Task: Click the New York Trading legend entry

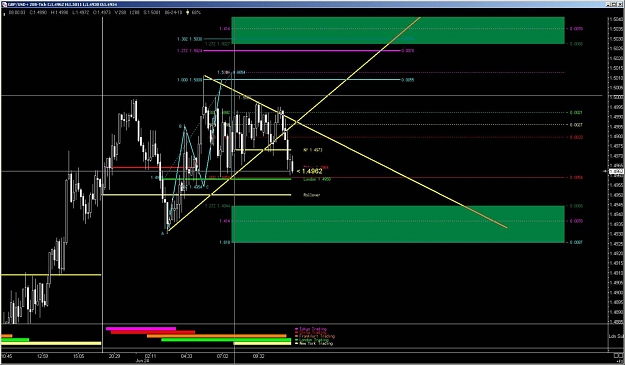Action: [313, 343]
